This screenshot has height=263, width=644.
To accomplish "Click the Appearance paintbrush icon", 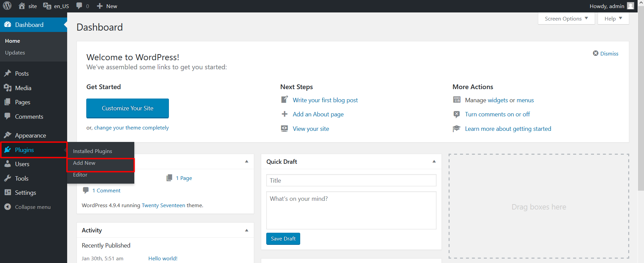I will 7,135.
